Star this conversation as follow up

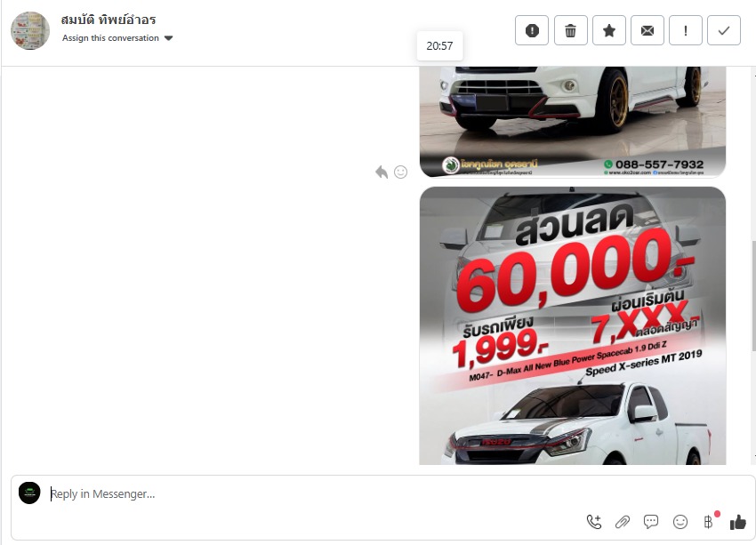tap(609, 30)
